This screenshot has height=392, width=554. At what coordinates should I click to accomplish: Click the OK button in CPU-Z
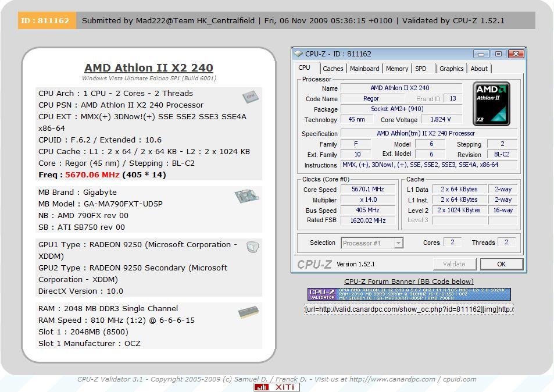click(501, 264)
